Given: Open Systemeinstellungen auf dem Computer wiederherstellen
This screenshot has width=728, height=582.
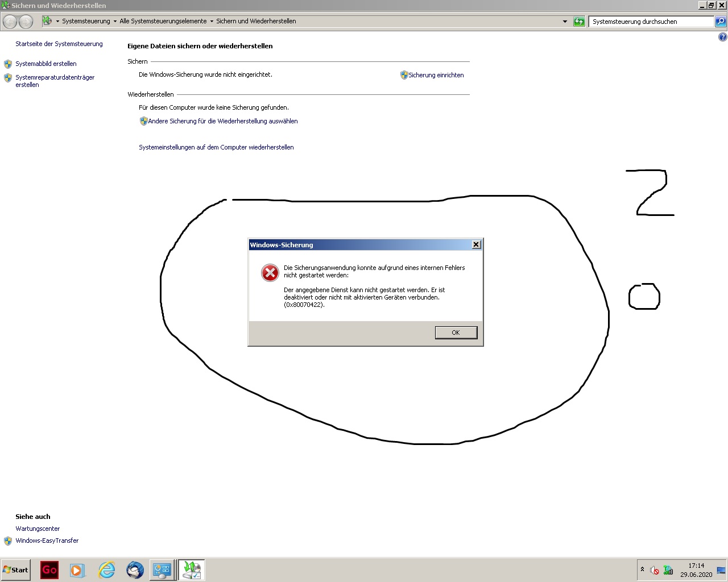Looking at the screenshot, I should [217, 147].
